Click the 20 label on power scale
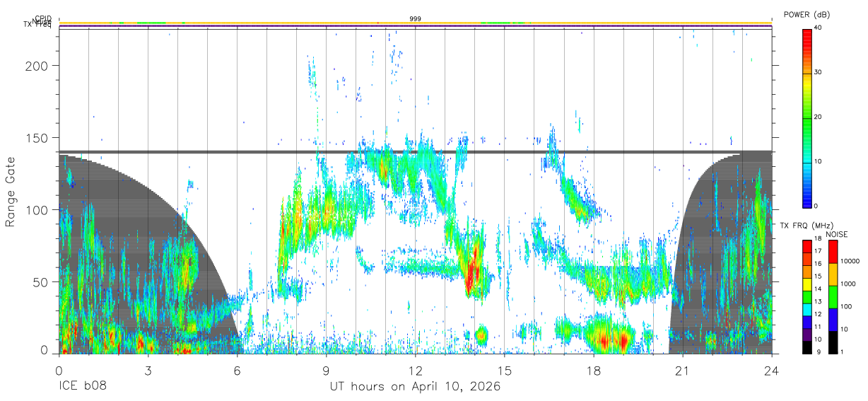Viewport: 868px width, 401px height. click(x=819, y=117)
